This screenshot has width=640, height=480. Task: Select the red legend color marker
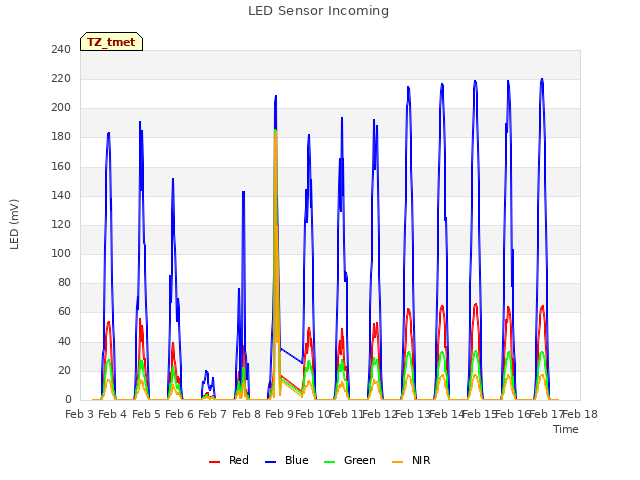[214, 462]
